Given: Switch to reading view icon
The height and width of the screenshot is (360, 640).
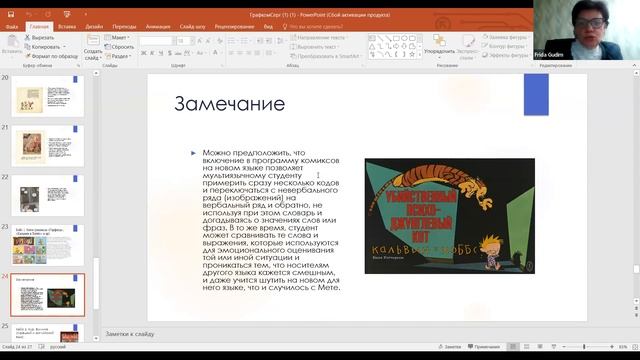Looking at the screenshot, I should (540, 347).
